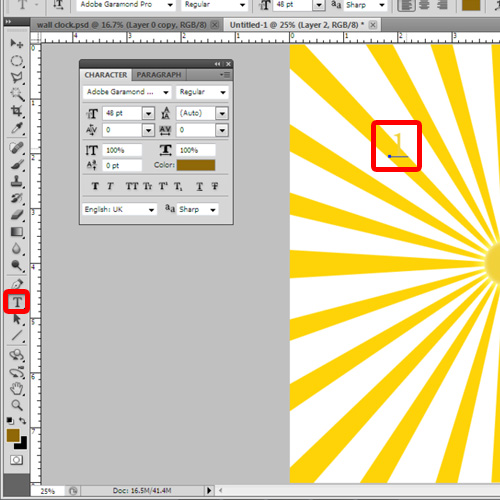Select the Move tool
500x500 pixels.
coord(16,43)
